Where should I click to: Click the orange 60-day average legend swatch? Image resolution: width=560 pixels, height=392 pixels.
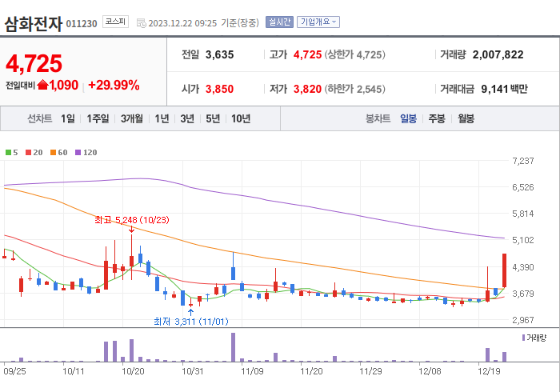(53, 153)
